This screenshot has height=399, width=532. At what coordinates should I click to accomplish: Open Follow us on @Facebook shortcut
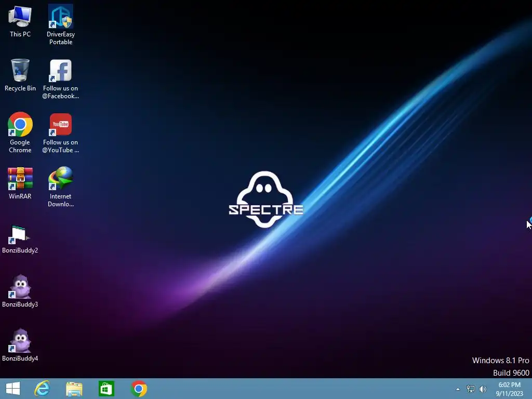[61, 79]
